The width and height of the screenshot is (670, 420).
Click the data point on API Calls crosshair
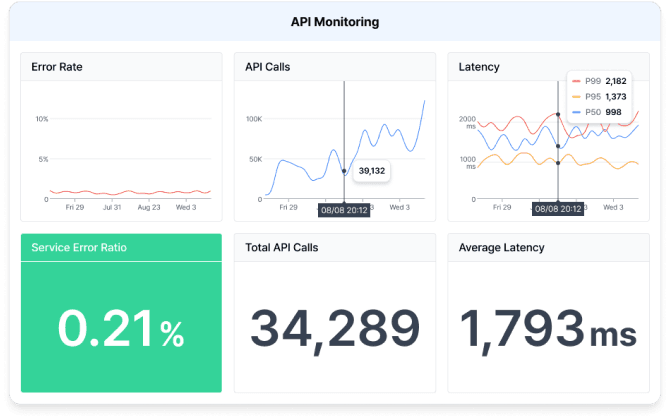(x=344, y=171)
